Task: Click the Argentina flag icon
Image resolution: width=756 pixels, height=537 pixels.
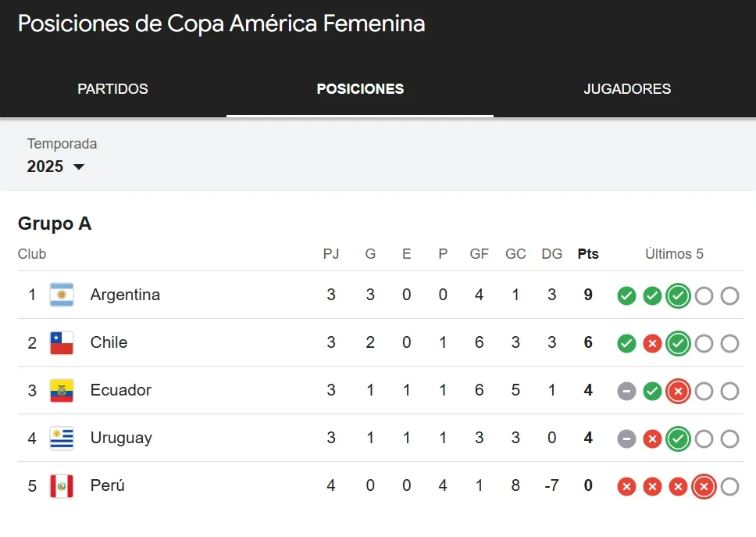Action: (60, 295)
